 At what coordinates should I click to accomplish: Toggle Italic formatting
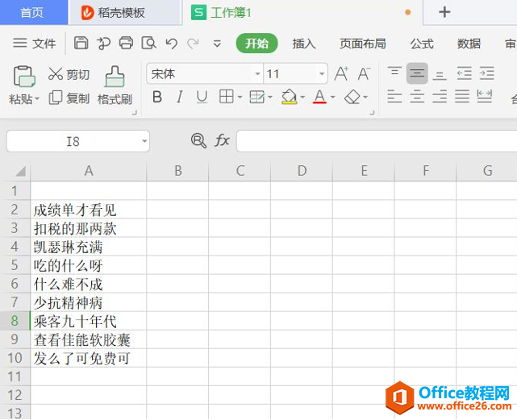point(179,98)
